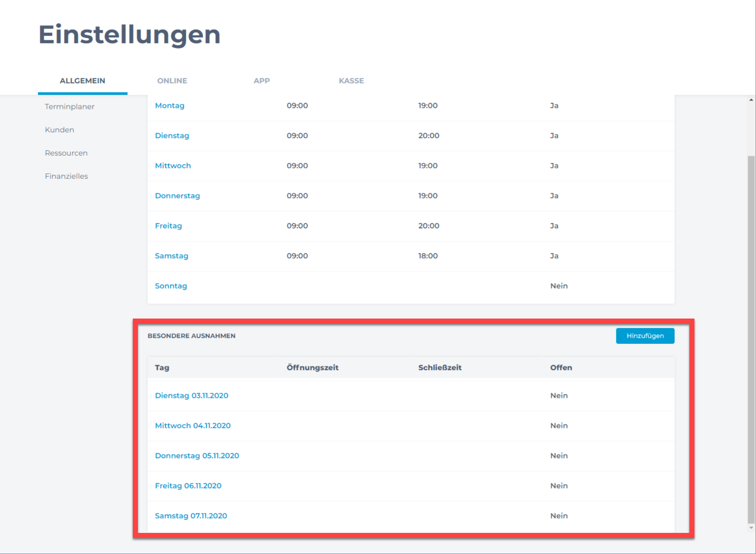Select the KASSE tab
This screenshot has height=554, width=756.
click(x=351, y=81)
